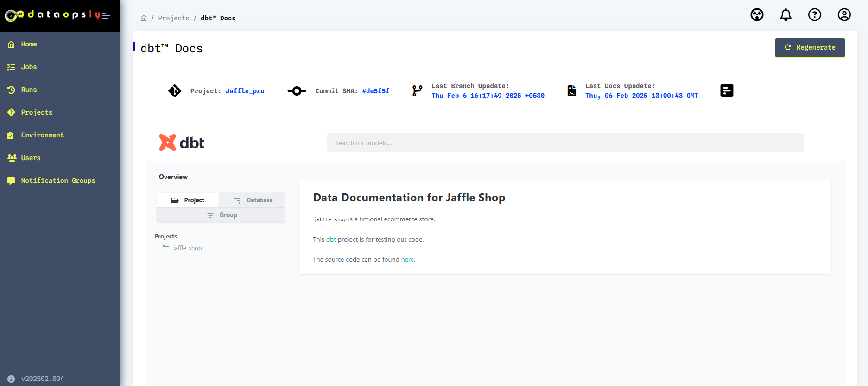The width and height of the screenshot is (868, 386).
Task: Select the Project tab
Action: pos(188,200)
